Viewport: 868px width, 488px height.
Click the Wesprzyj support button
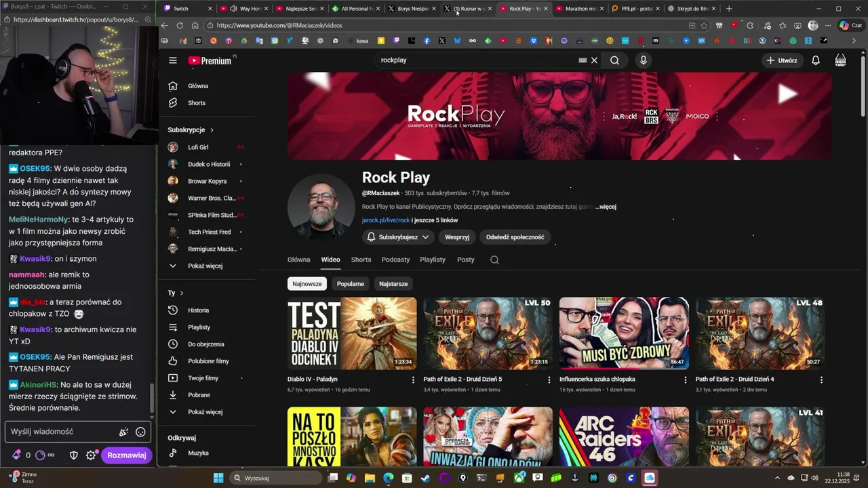click(x=457, y=237)
